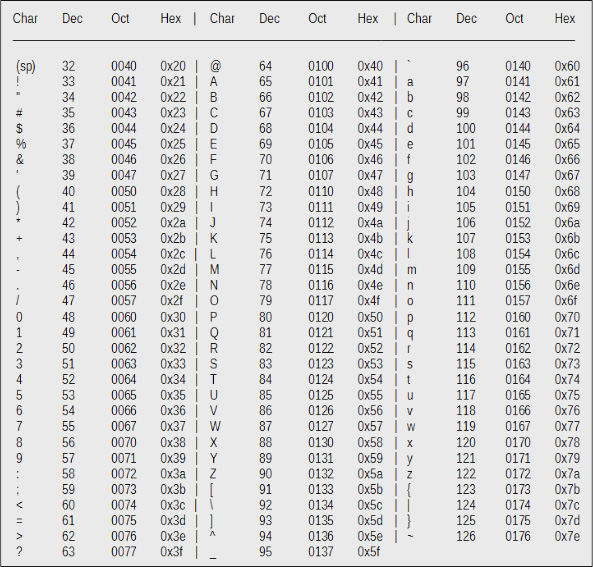Viewport: 593px width, 567px height.
Task: Click the uppercase Z character
Action: pos(213,474)
